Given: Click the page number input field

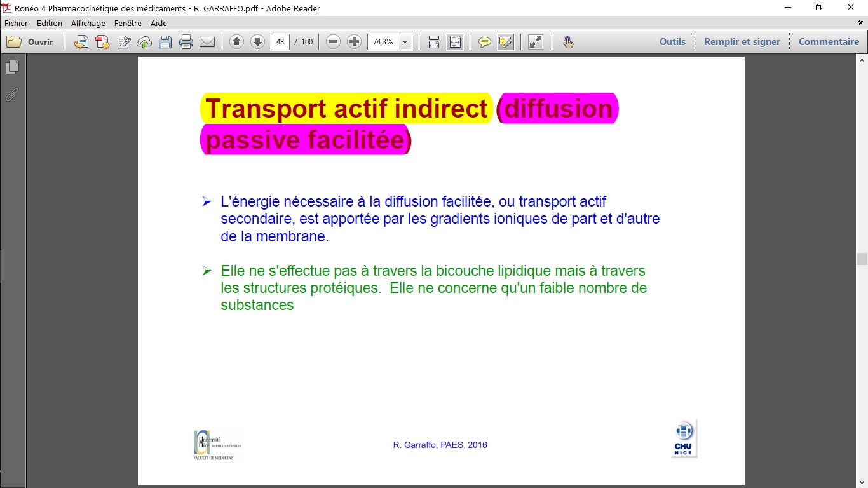Looking at the screenshot, I should tap(280, 42).
